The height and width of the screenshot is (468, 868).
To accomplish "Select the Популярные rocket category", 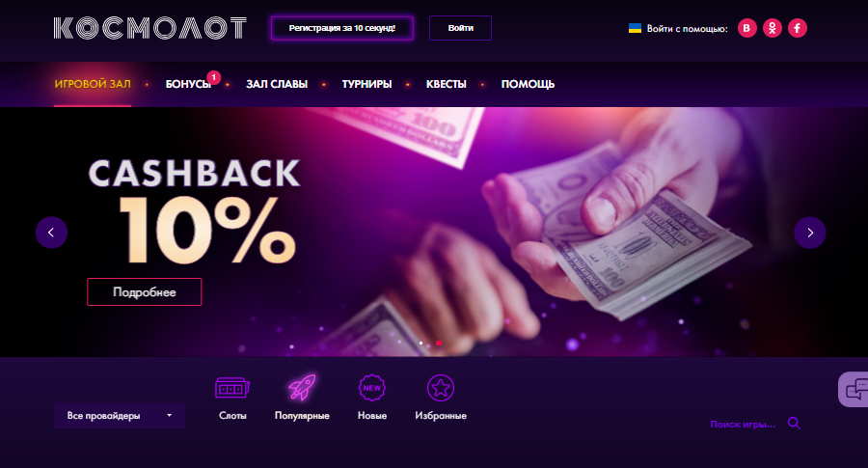I will point(302,398).
